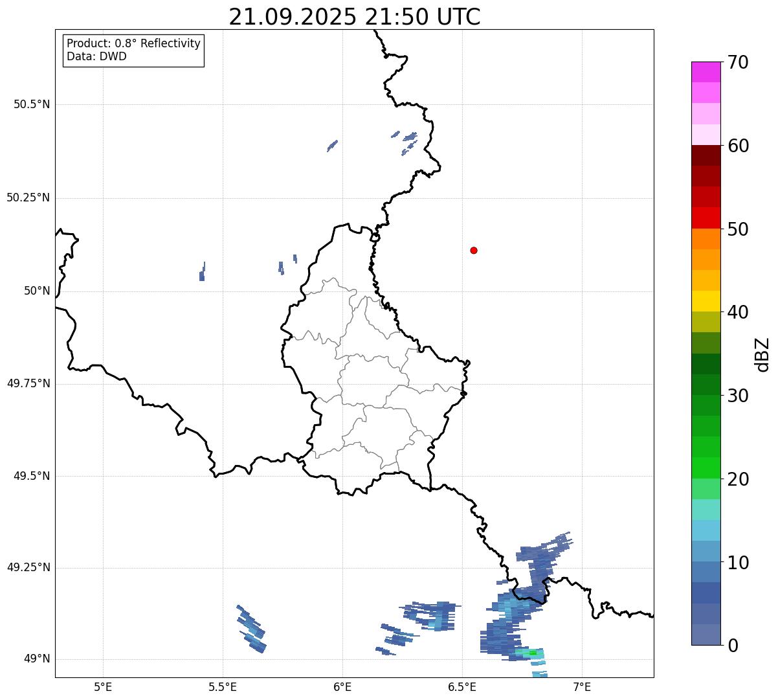
Task: Click the bright red 50 dBZ swatch
Action: [706, 218]
